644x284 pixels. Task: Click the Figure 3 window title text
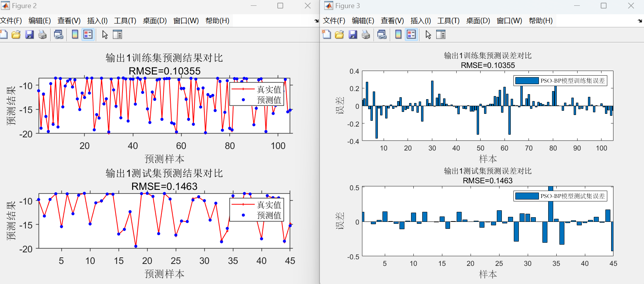pyautogui.click(x=348, y=6)
